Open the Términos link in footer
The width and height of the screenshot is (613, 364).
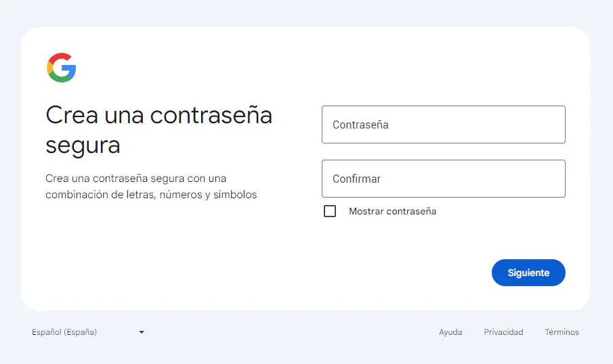(562, 332)
